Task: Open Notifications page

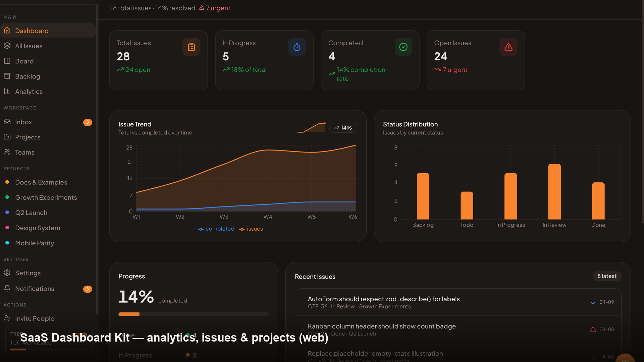Action: point(48,289)
